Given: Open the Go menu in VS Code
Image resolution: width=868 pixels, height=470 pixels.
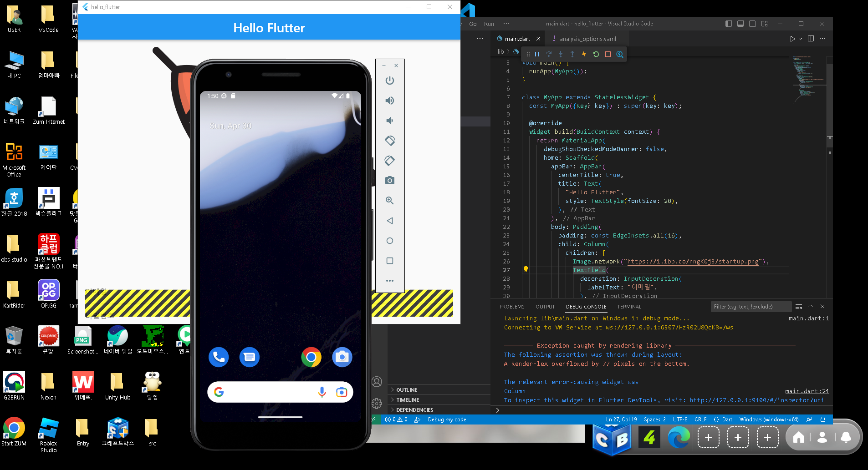Looking at the screenshot, I should click(473, 24).
